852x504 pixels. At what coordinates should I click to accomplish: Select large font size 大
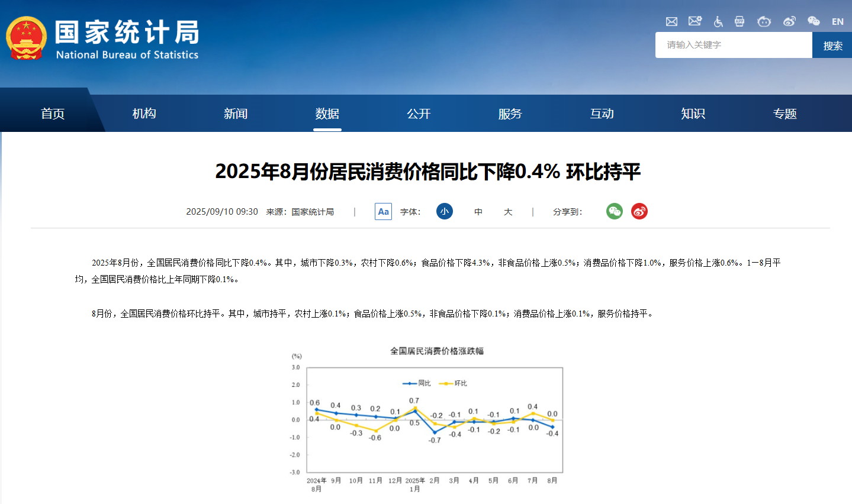(x=508, y=212)
